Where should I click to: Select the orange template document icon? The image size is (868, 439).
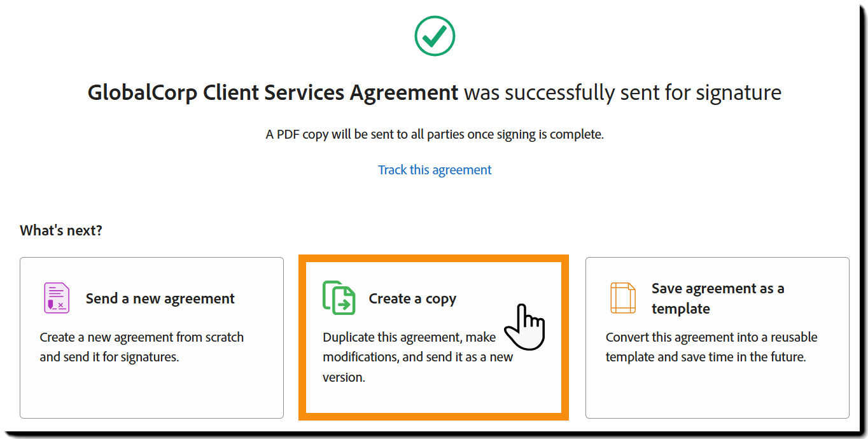622,298
